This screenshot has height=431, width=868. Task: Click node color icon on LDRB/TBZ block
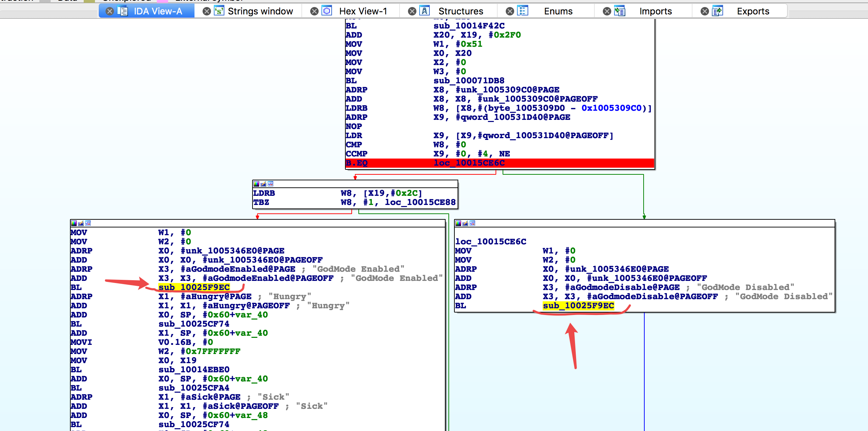pos(256,184)
